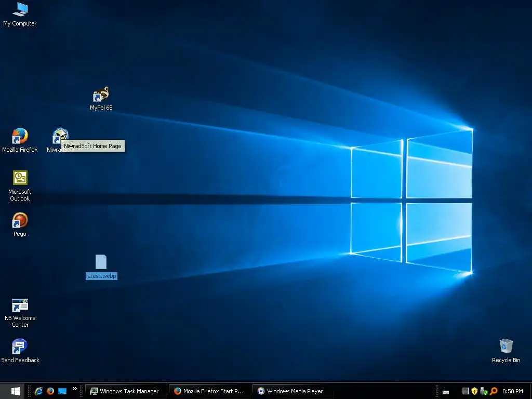Viewport: 532px width, 399px height.
Task: Click the MyPal 68 label text
Action: tap(101, 108)
